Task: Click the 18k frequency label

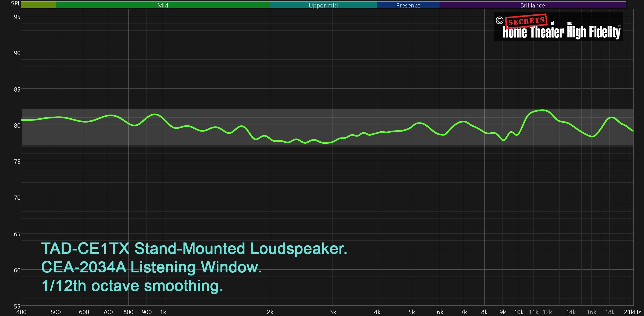Action: 610,312
